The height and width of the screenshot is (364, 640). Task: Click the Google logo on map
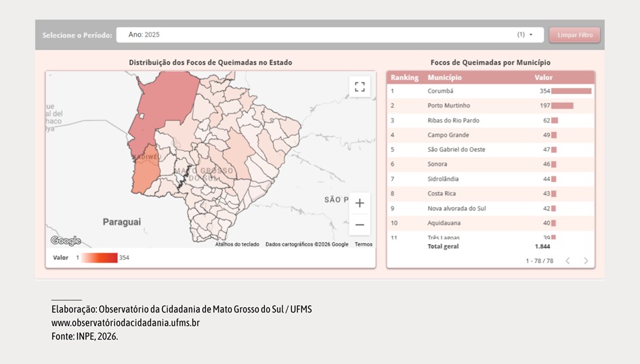point(66,240)
